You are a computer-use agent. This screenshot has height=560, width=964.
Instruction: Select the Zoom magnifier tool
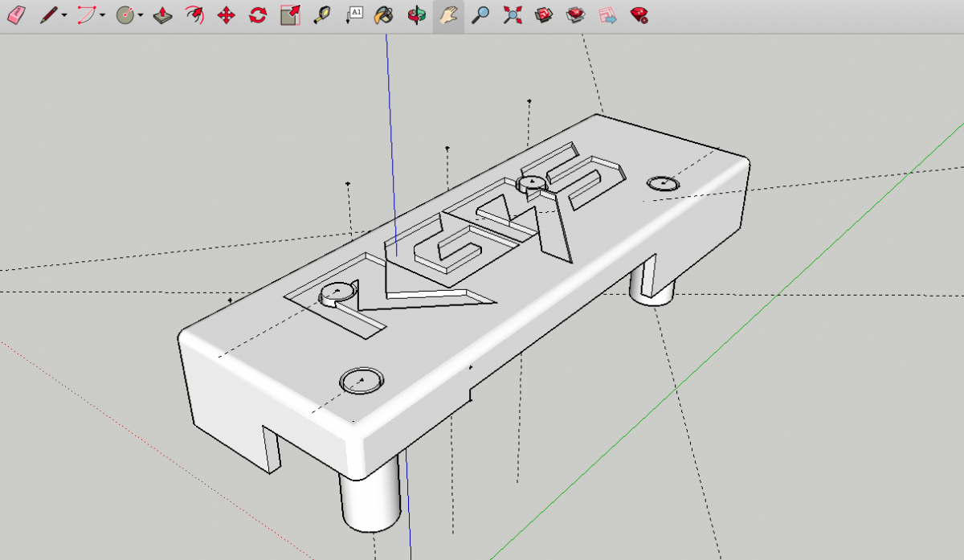(480, 14)
